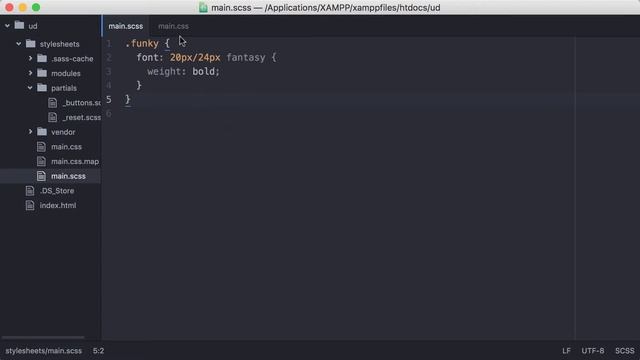Open the _reset.scss file
Image resolution: width=640 pixels, height=360 pixels.
pyautogui.click(x=82, y=118)
